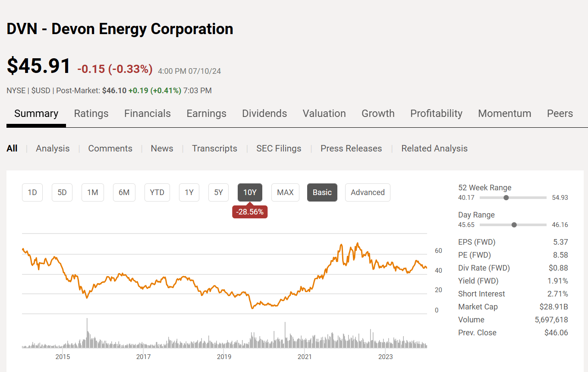
Task: Go to the Valuation tab
Action: point(324,113)
